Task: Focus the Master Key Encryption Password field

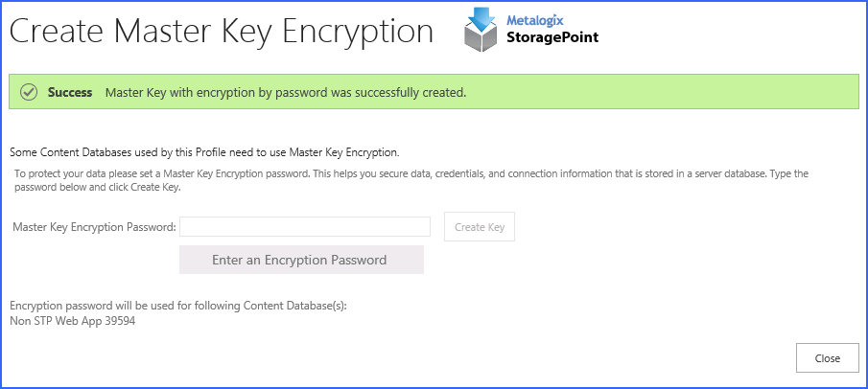Action: [305, 227]
